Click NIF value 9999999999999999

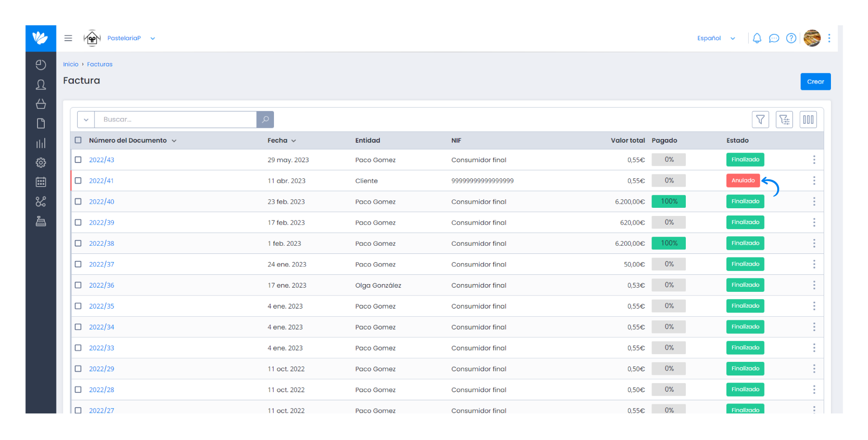point(482,181)
